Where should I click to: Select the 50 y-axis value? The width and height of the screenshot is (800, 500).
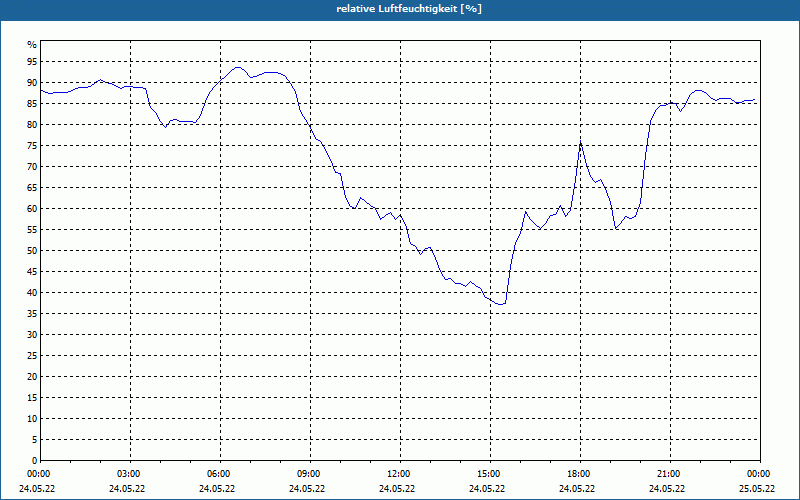pyautogui.click(x=32, y=251)
